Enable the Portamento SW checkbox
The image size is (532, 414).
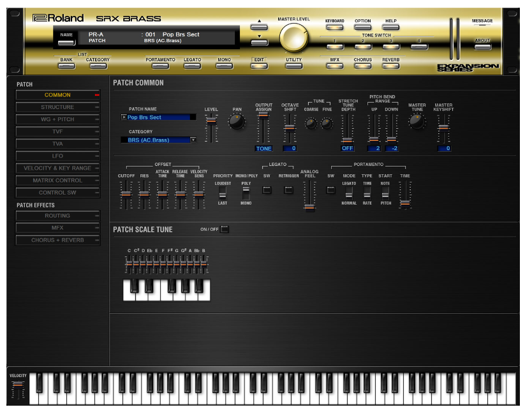click(x=331, y=190)
